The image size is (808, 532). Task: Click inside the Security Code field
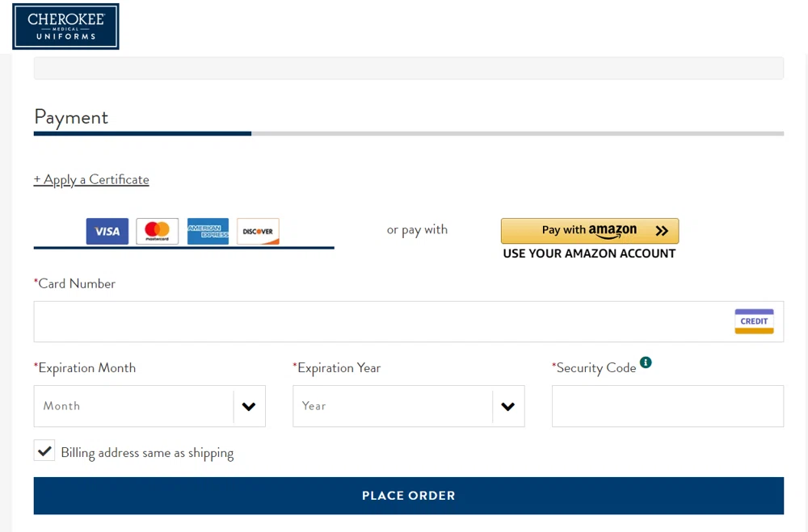tap(667, 406)
